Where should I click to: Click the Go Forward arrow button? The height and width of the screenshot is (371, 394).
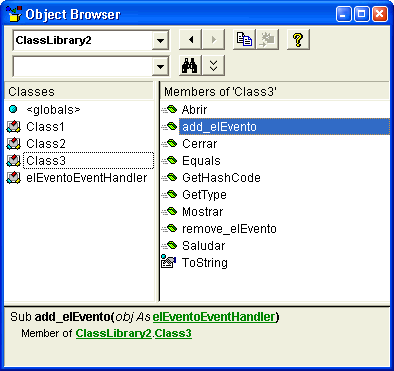(x=214, y=40)
